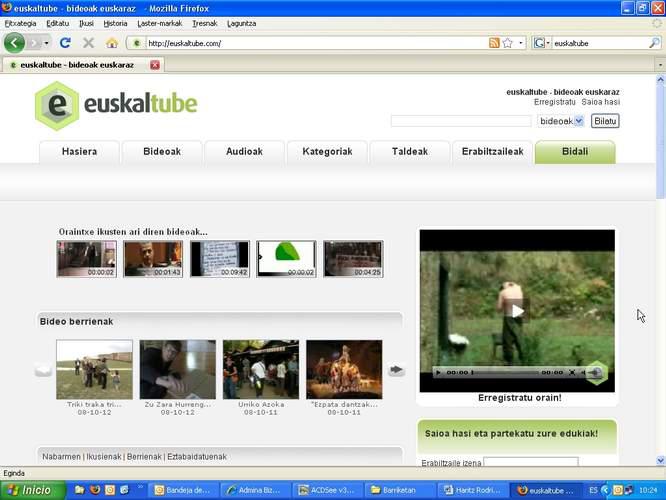This screenshot has width=666, height=500.
Task: Switch to the Kategoriak tab
Action: click(x=327, y=152)
